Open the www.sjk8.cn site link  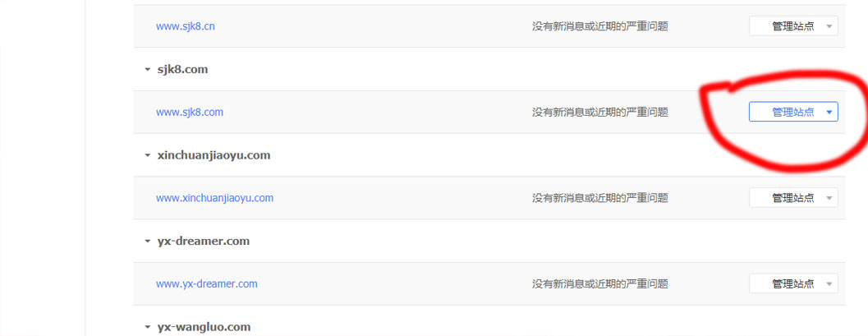186,26
